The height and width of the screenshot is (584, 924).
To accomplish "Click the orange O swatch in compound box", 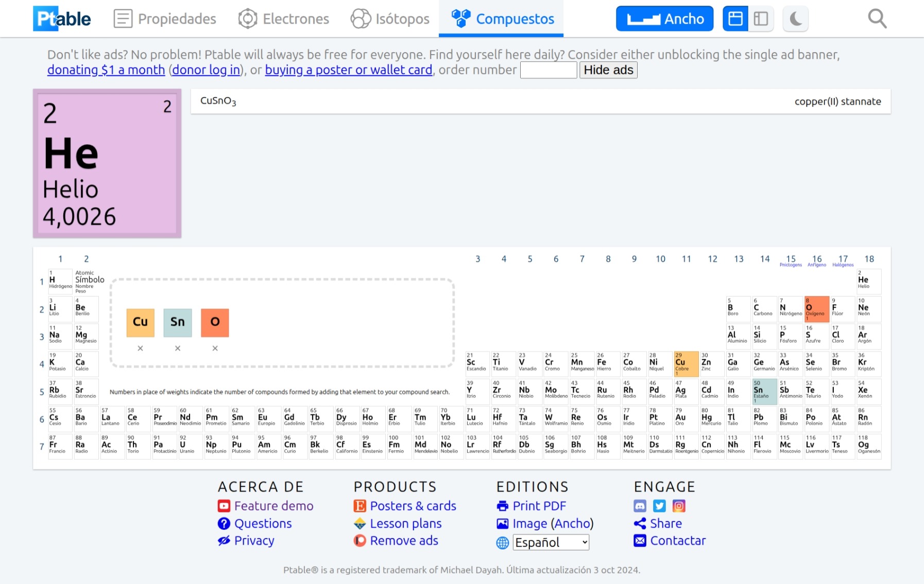I will coord(215,322).
